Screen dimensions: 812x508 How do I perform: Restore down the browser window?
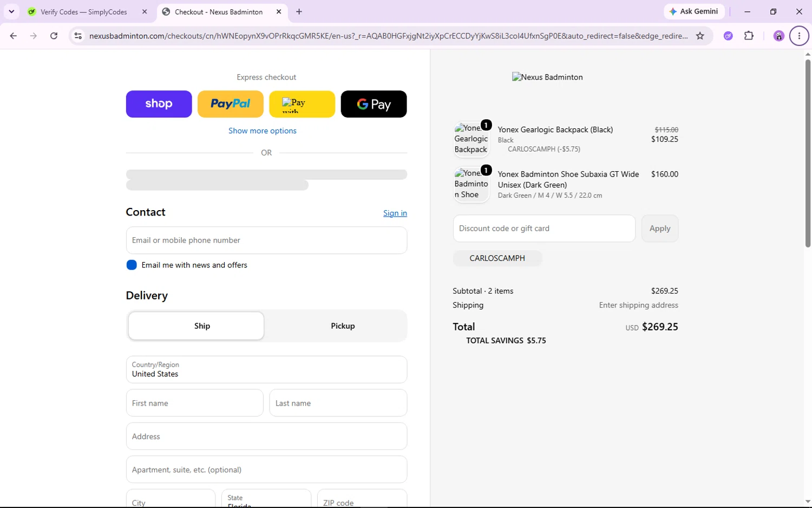[773, 11]
